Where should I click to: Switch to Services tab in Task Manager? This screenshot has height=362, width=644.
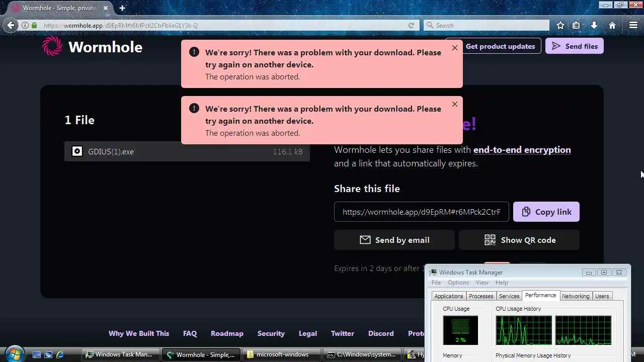pyautogui.click(x=509, y=296)
